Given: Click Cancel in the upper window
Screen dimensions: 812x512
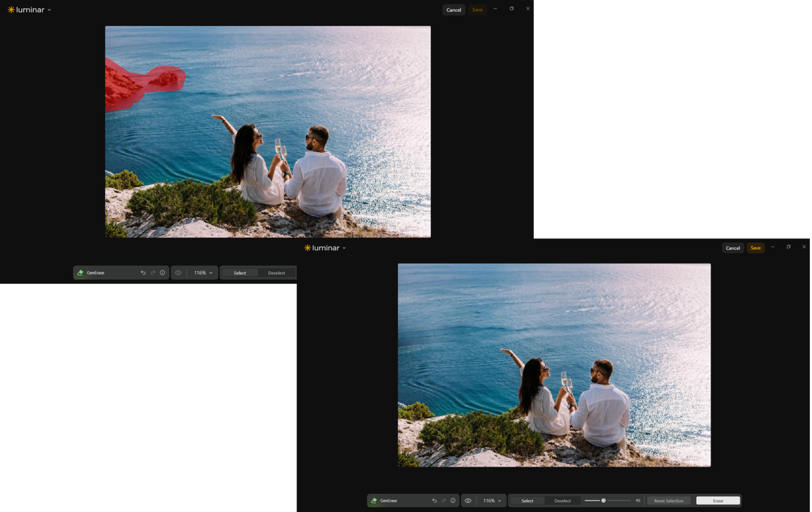Looking at the screenshot, I should point(453,10).
